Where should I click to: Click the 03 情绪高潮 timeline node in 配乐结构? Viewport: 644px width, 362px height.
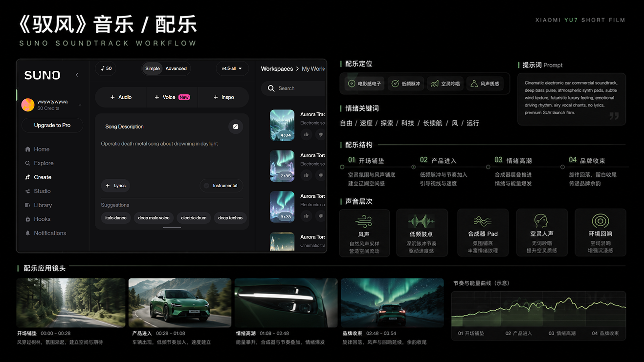(488, 167)
